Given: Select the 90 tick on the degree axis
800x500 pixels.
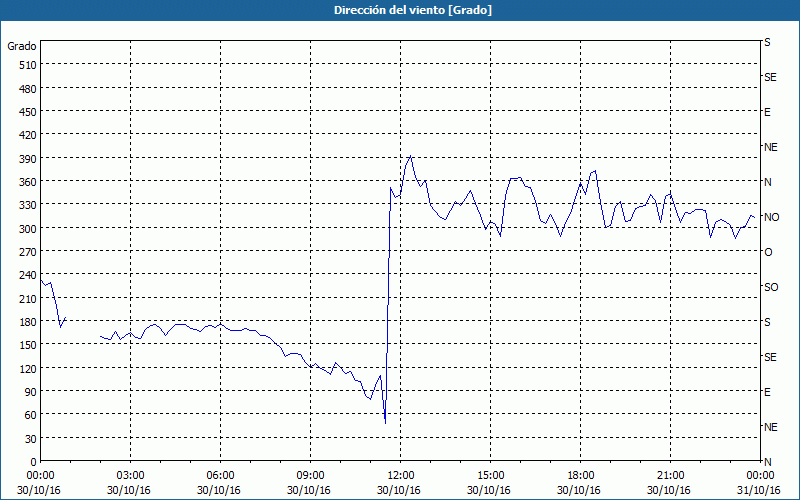Looking at the screenshot, I should [31, 392].
